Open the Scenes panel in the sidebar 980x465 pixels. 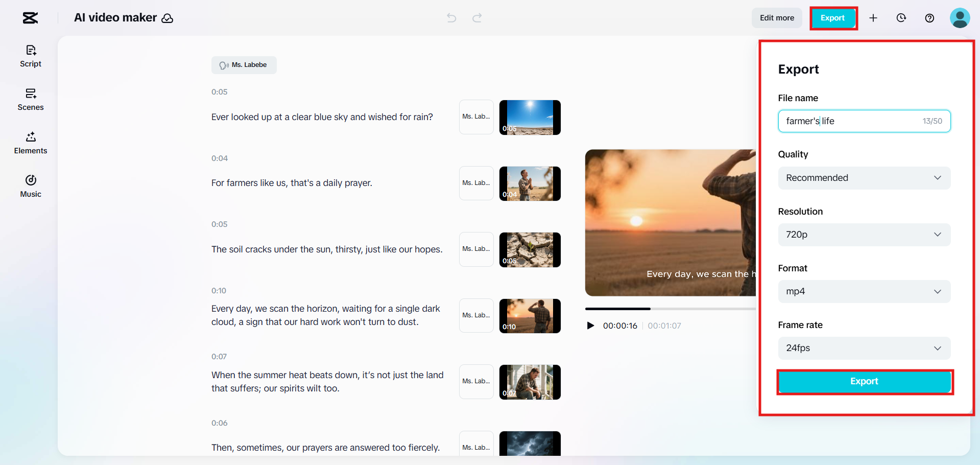tap(30, 100)
